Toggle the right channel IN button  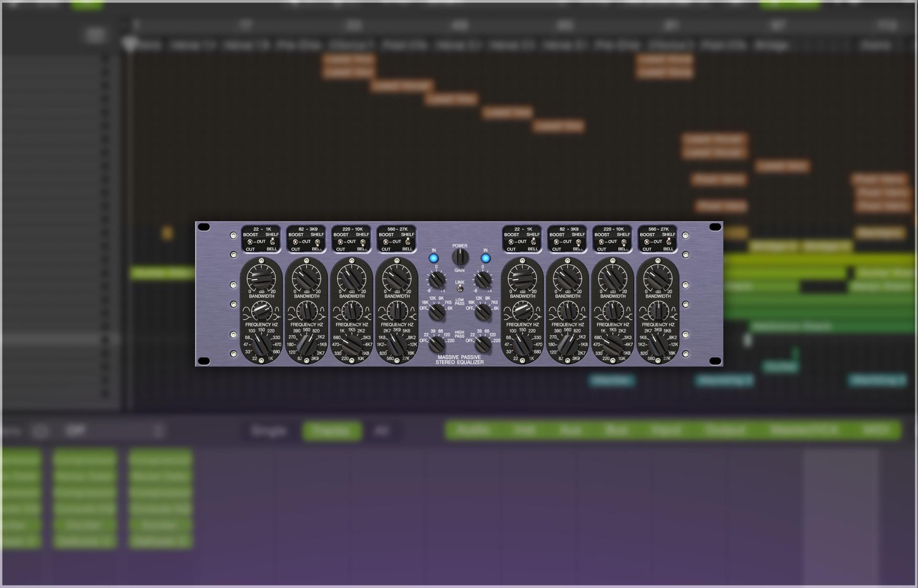[485, 259]
